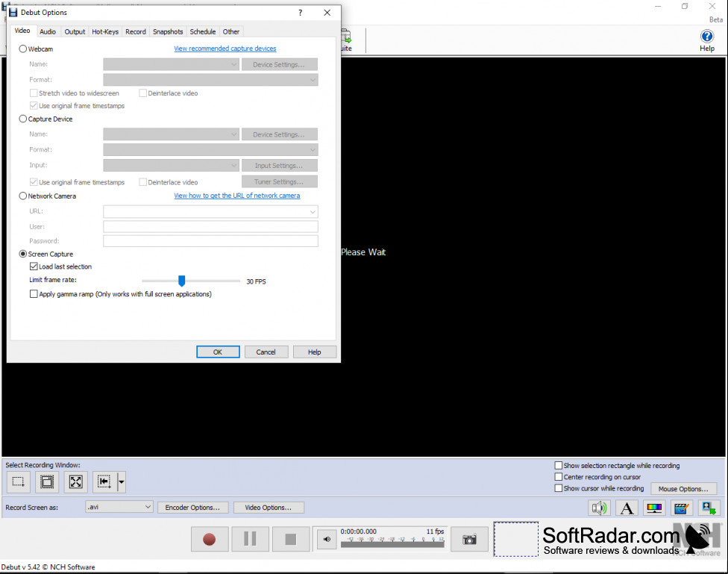Click the '?' help button in dialog title bar
728x574 pixels.
[x=301, y=13]
